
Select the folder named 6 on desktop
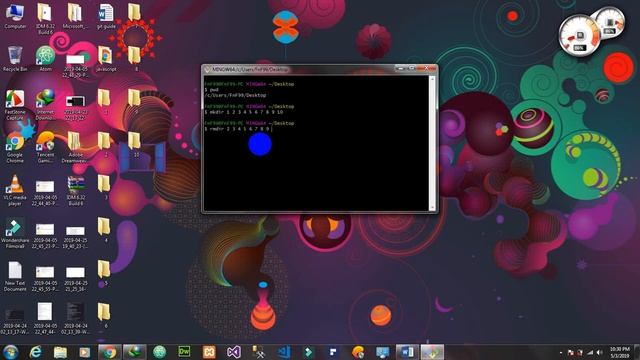click(104, 316)
